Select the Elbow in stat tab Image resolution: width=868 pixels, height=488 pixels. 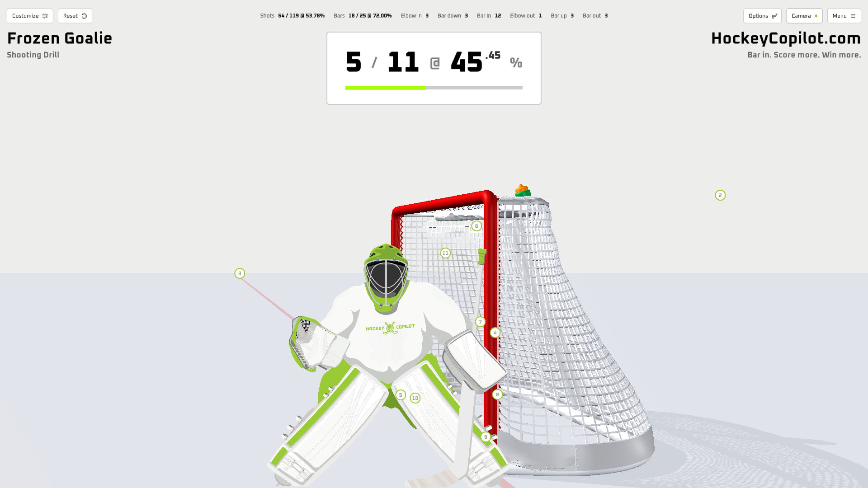coord(415,15)
